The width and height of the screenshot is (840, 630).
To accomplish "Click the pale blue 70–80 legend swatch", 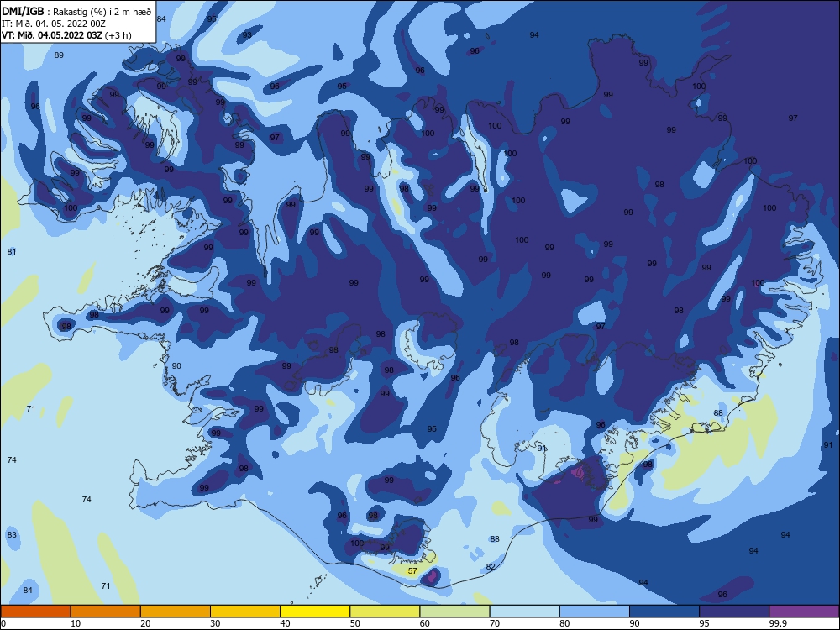I will 524,612.
